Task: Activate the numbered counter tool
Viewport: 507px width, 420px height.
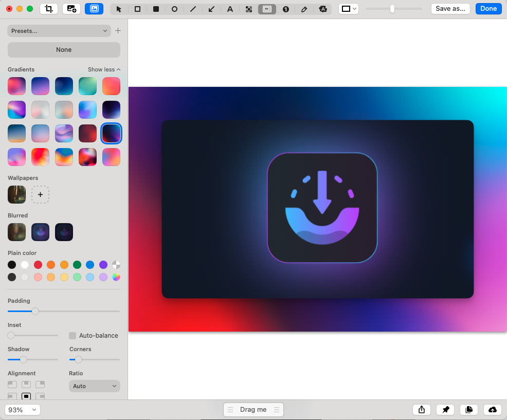Action: pos(285,9)
